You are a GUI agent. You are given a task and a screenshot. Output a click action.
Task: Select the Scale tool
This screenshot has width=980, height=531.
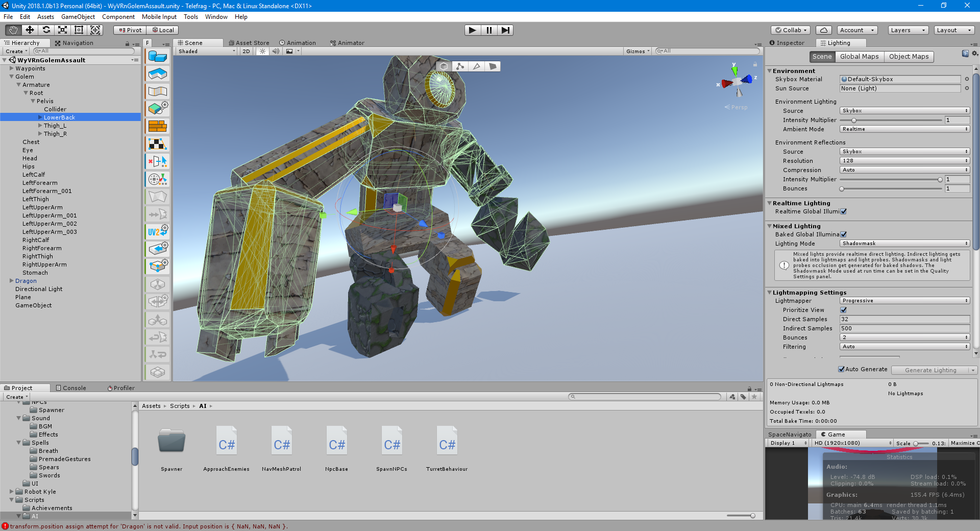click(x=62, y=30)
